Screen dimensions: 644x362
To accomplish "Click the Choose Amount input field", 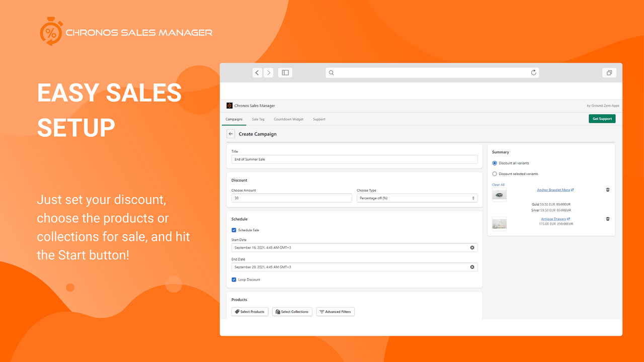I will pyautogui.click(x=292, y=198).
